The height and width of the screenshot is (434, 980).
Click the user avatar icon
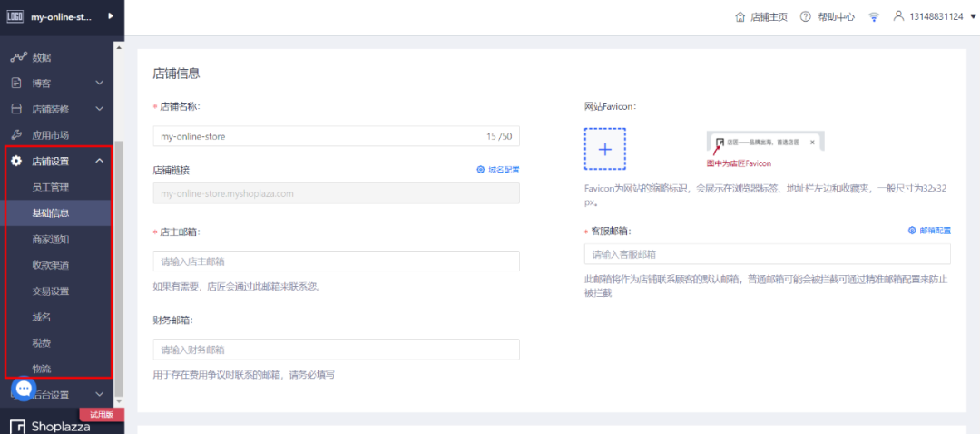[898, 16]
